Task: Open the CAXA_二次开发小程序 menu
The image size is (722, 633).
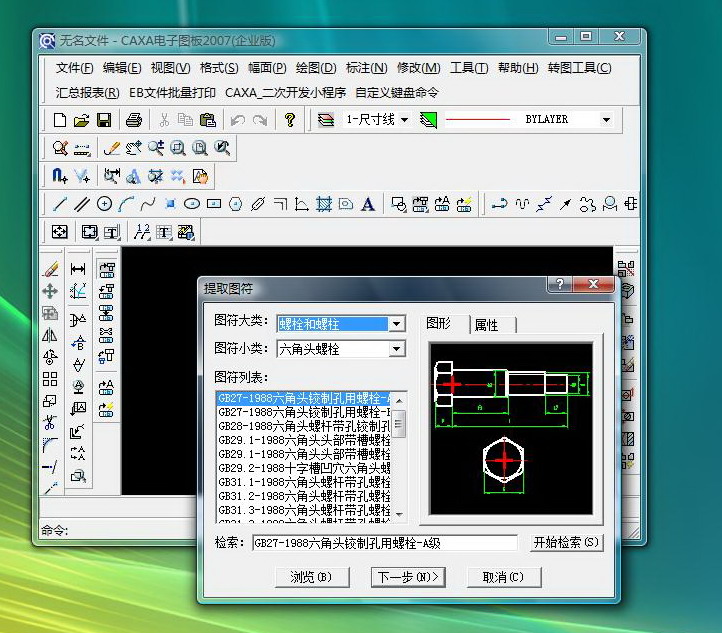Action: tap(285, 93)
